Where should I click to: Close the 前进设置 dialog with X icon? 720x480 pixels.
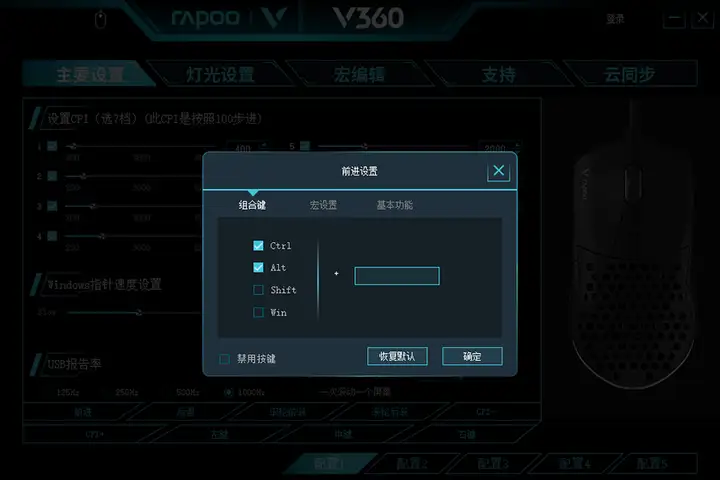tap(498, 171)
